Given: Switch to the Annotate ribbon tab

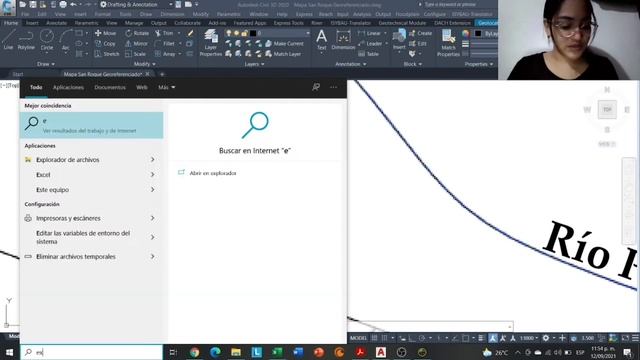Looking at the screenshot, I should click(x=56, y=23).
